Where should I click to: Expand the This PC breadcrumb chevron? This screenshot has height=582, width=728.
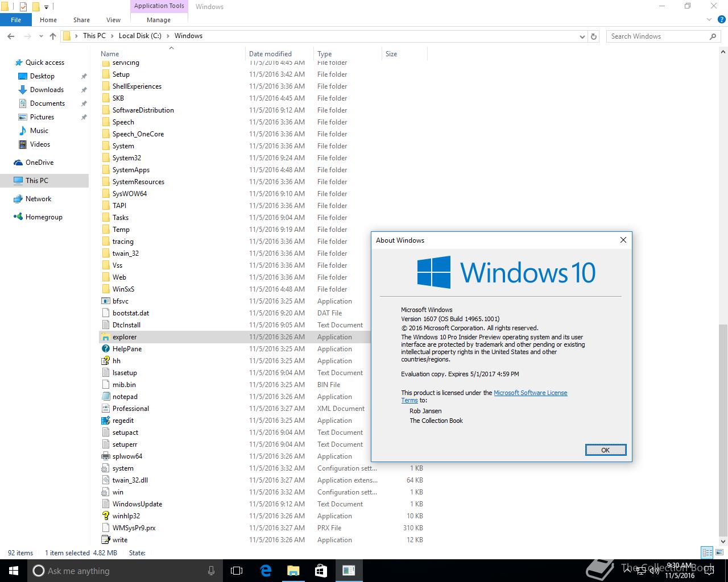(x=112, y=36)
